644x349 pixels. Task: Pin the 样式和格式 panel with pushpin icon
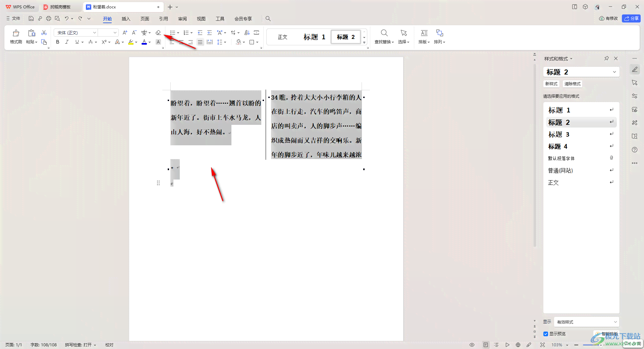click(x=606, y=58)
